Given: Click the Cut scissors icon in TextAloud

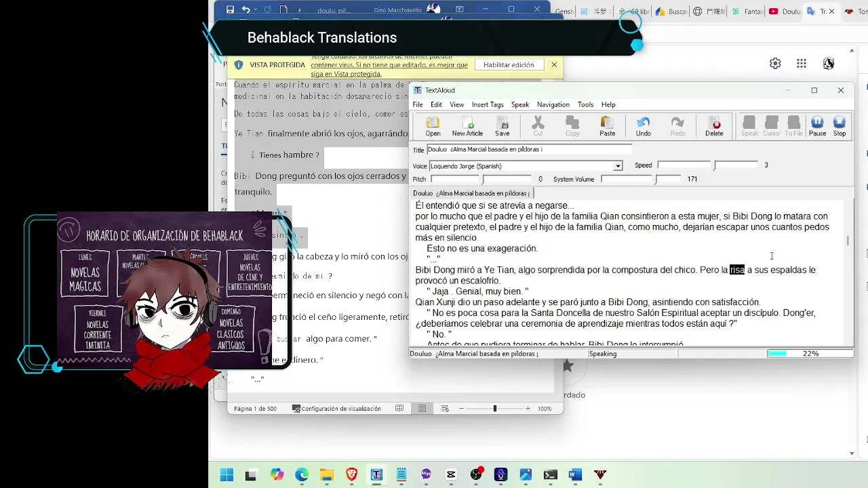Looking at the screenshot, I should (538, 126).
